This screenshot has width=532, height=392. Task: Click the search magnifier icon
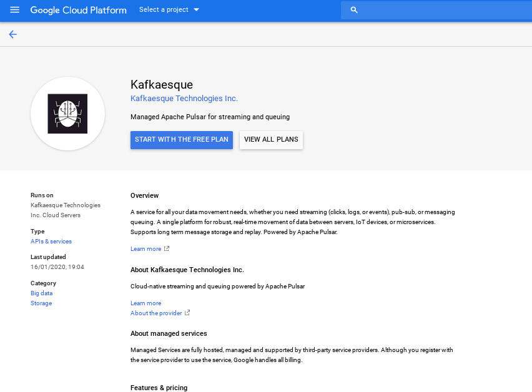(x=354, y=10)
